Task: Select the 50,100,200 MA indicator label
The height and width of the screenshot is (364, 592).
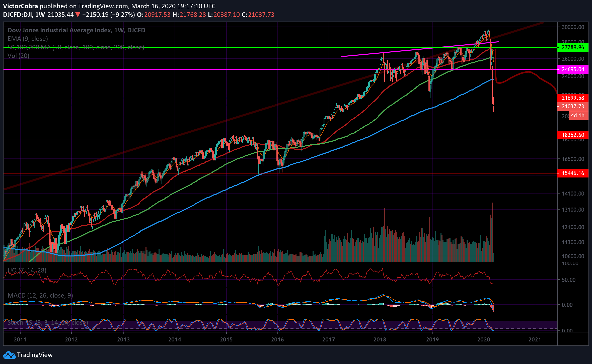Action: click(x=76, y=47)
